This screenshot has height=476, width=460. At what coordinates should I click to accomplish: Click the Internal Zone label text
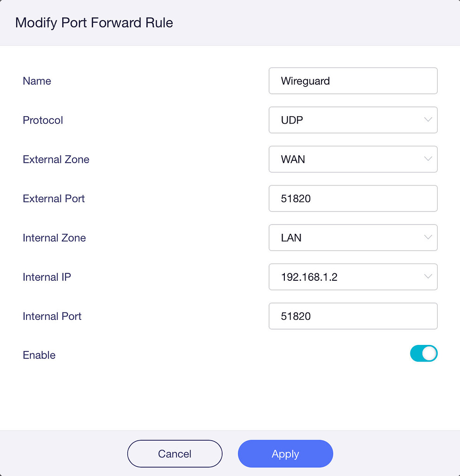[54, 238]
